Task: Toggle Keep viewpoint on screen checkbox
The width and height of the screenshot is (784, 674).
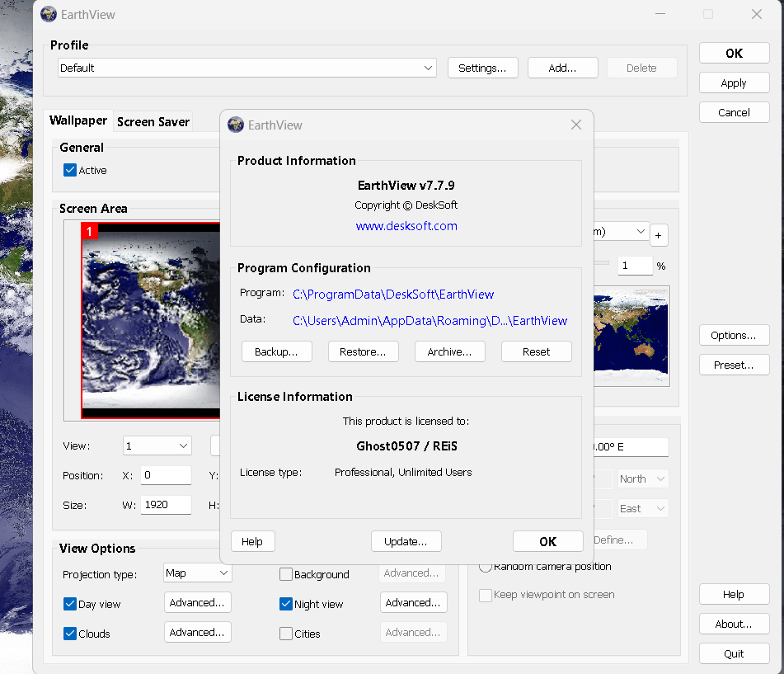Action: pyautogui.click(x=485, y=595)
